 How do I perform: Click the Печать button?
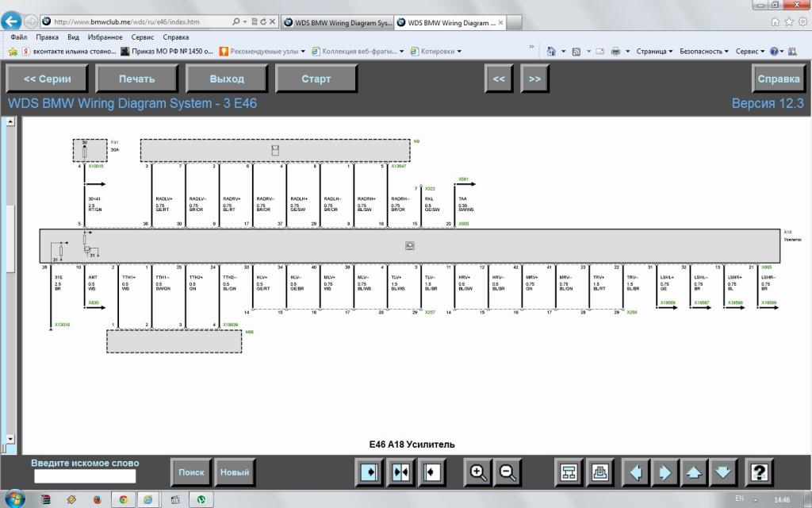(136, 79)
